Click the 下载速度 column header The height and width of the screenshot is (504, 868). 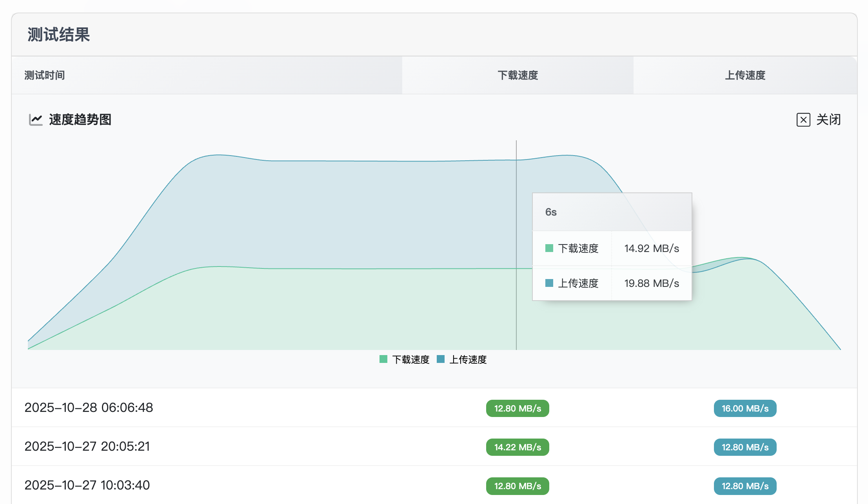tap(518, 75)
